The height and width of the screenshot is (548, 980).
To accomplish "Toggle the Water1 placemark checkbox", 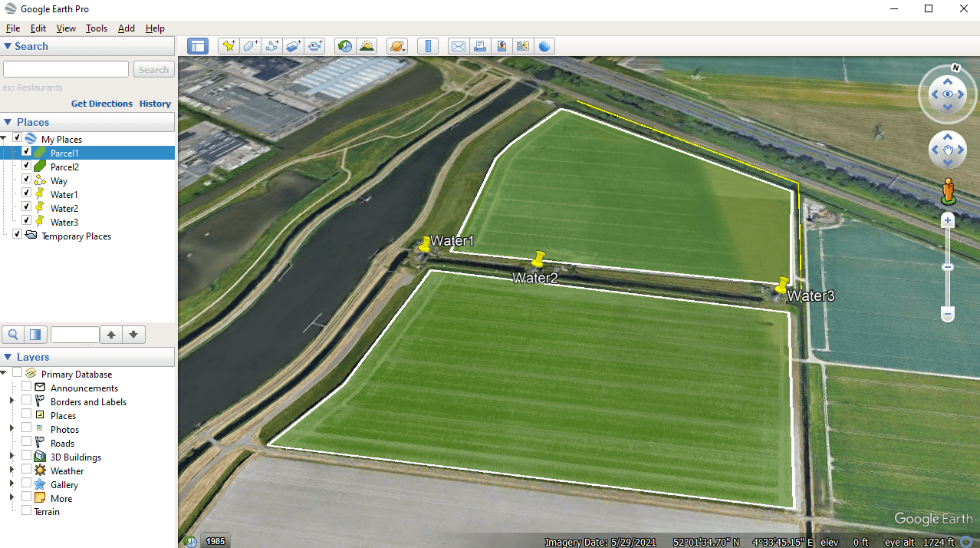I will tap(27, 193).
